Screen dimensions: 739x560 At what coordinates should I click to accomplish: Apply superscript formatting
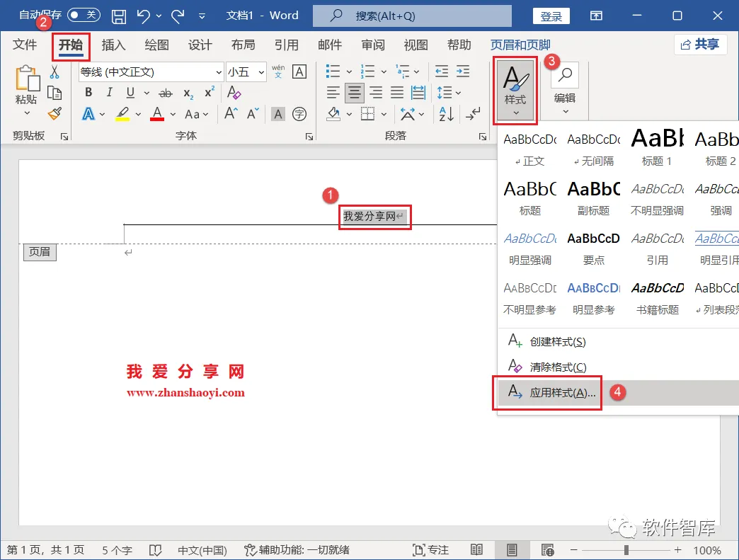tap(210, 93)
